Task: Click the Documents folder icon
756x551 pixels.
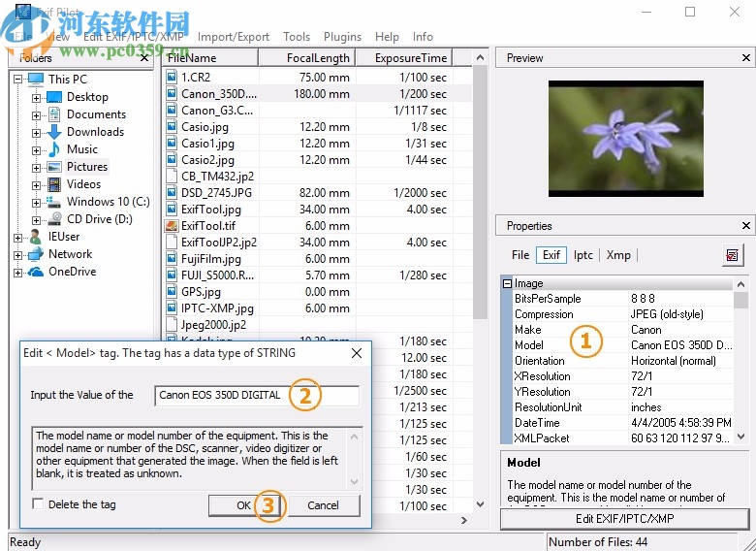Action: coord(54,114)
